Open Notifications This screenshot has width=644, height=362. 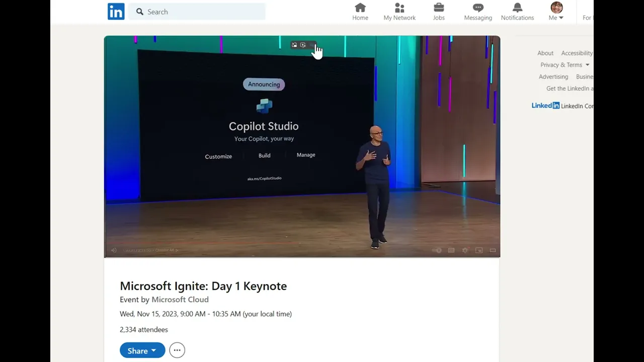click(517, 12)
